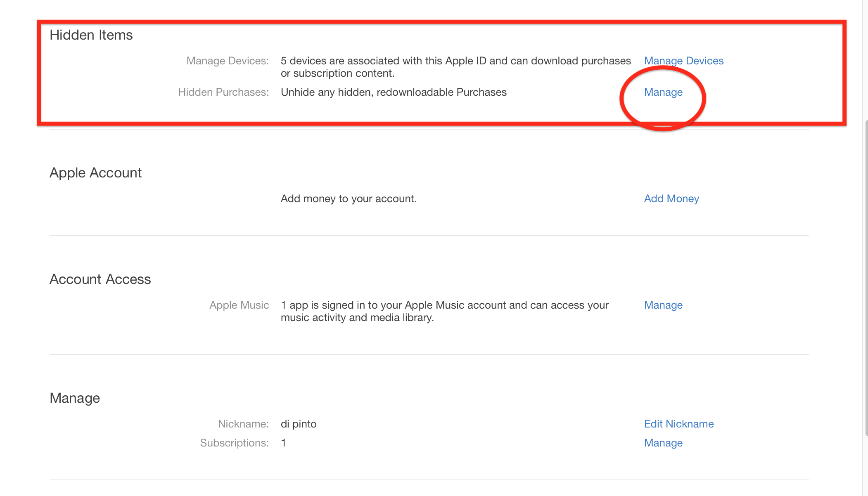Screen dimensions: 868x496
Task: Click the nickname value 'di pinto'
Action: tap(299, 424)
